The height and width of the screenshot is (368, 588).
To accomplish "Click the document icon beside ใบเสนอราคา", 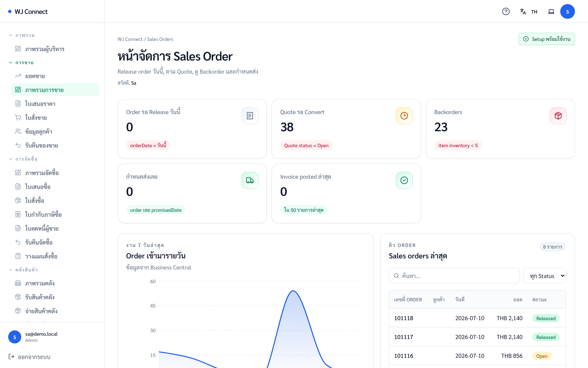I will click(18, 104).
